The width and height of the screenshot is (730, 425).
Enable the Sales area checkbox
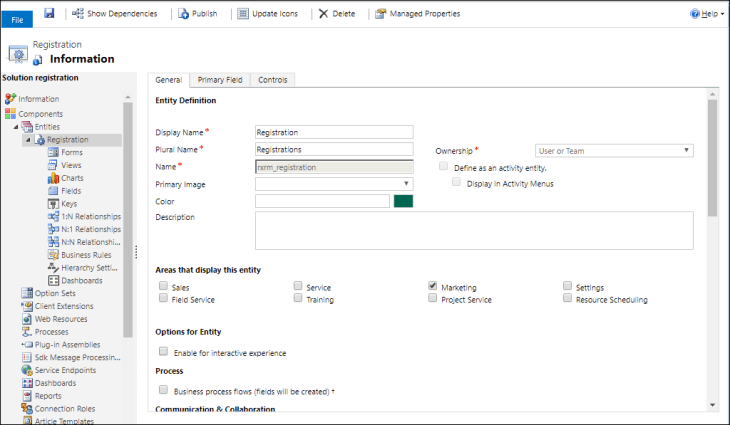[163, 286]
